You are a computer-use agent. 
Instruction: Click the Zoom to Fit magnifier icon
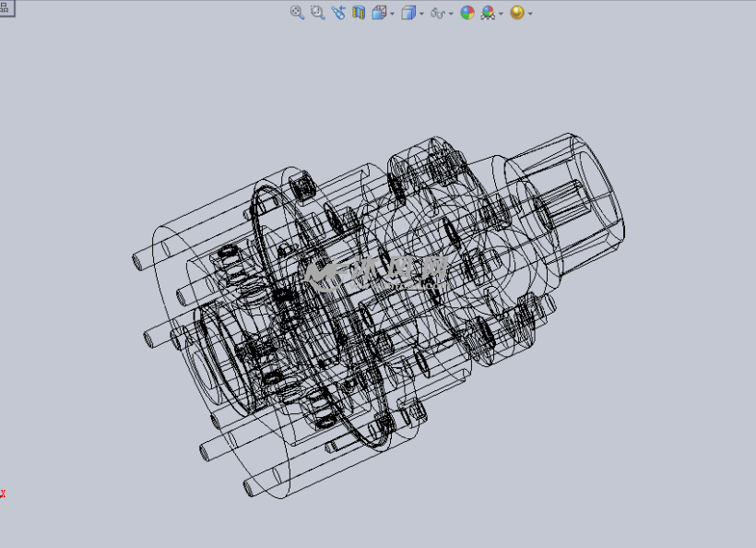coord(297,12)
